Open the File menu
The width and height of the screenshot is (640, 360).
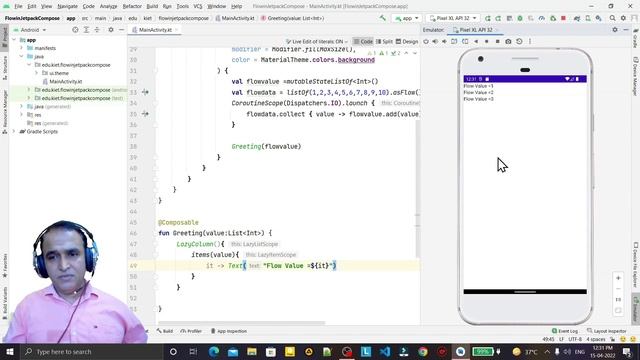(x=18, y=6)
